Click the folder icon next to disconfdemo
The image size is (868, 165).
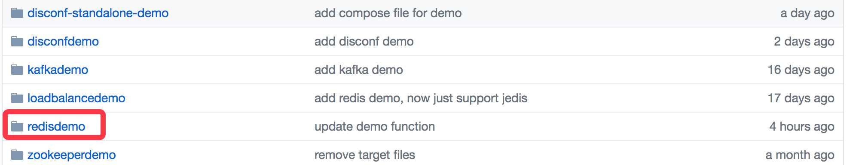click(17, 41)
